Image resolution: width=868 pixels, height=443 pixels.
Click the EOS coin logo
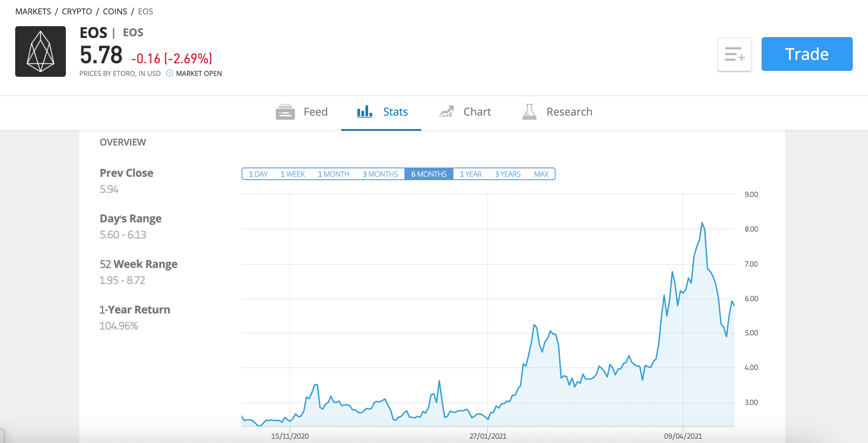pos(41,51)
